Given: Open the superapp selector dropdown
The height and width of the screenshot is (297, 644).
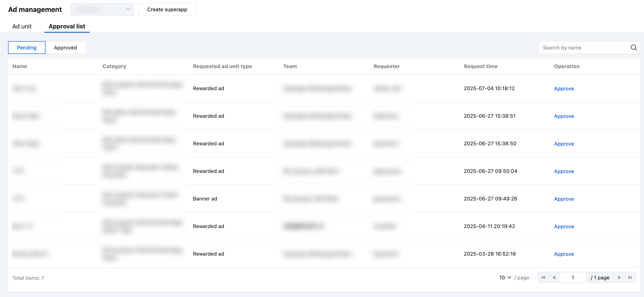Looking at the screenshot, I should click(x=102, y=9).
